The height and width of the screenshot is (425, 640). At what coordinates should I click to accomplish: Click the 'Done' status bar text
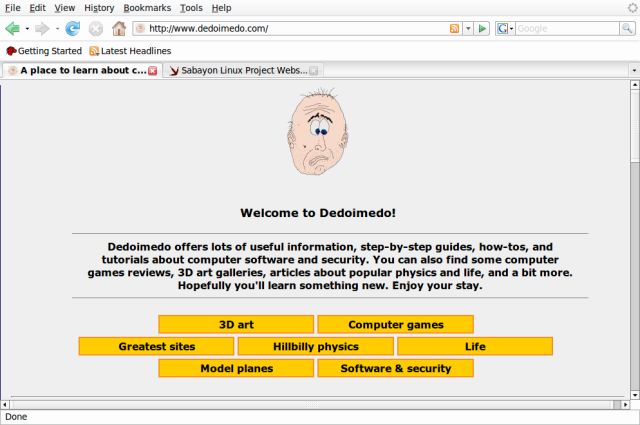[x=16, y=417]
